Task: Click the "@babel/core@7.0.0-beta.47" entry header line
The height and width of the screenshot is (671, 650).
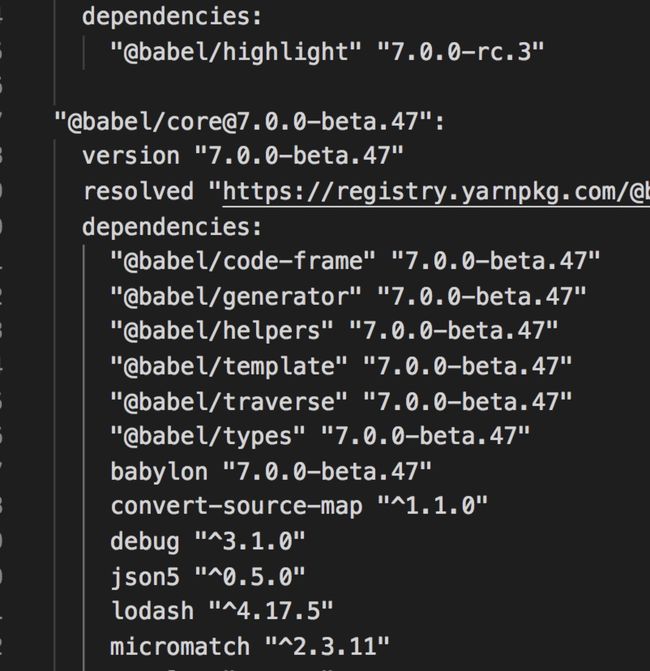Action: (250, 122)
